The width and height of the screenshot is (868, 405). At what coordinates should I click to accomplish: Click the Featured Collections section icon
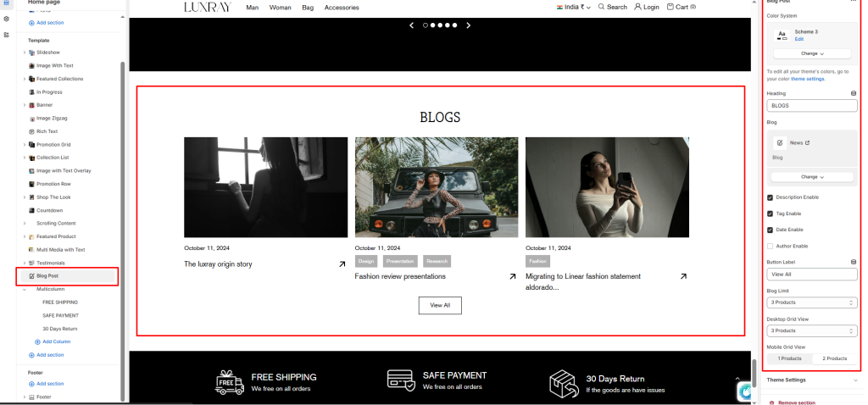(31, 79)
